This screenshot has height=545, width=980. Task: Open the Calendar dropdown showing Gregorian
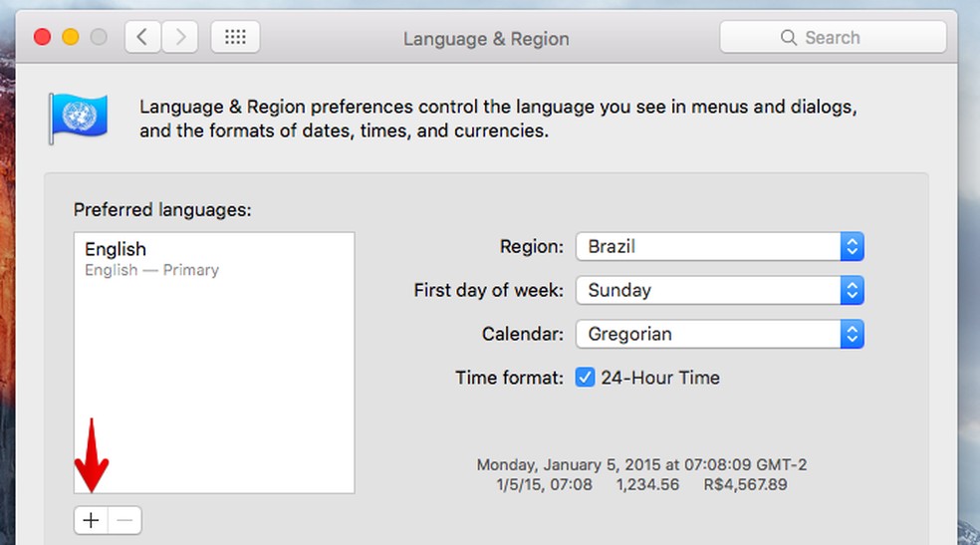coord(719,334)
